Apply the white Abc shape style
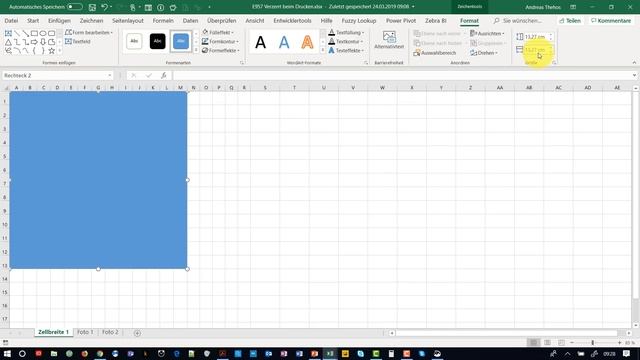This screenshot has width=640, height=360. tap(134, 41)
